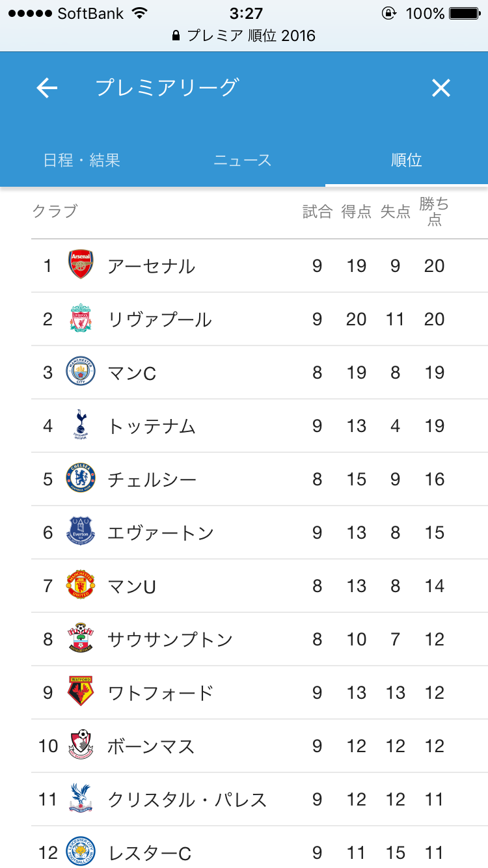Open the ニュース tab
488x868 pixels.
pos(243,160)
